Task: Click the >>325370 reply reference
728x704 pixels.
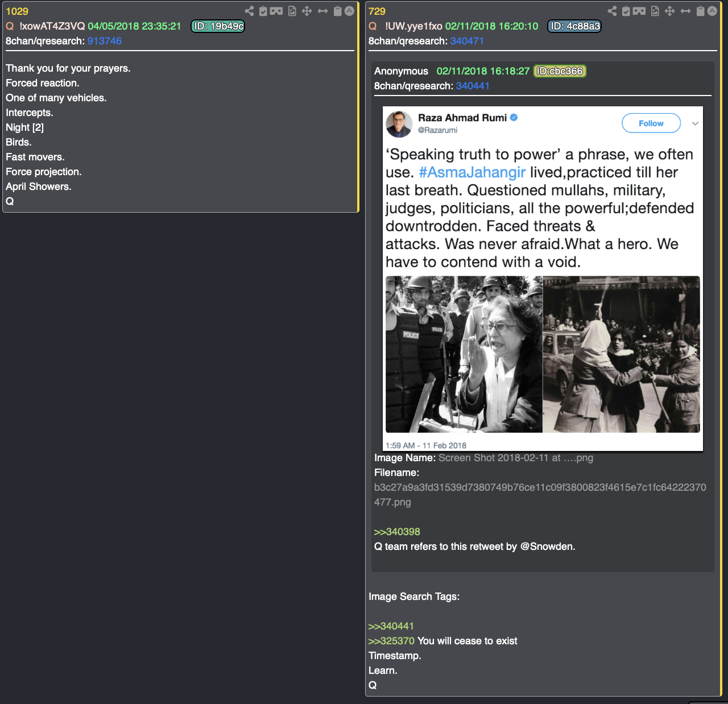Action: tap(391, 641)
